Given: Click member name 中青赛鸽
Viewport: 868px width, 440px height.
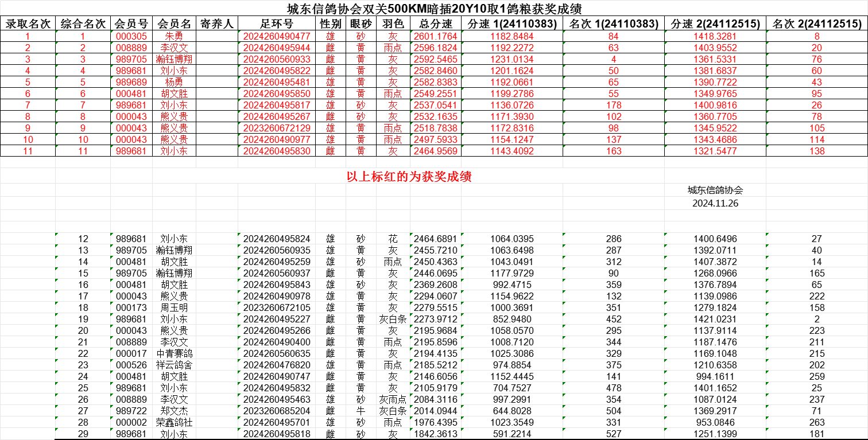Looking at the screenshot, I should point(174,353).
